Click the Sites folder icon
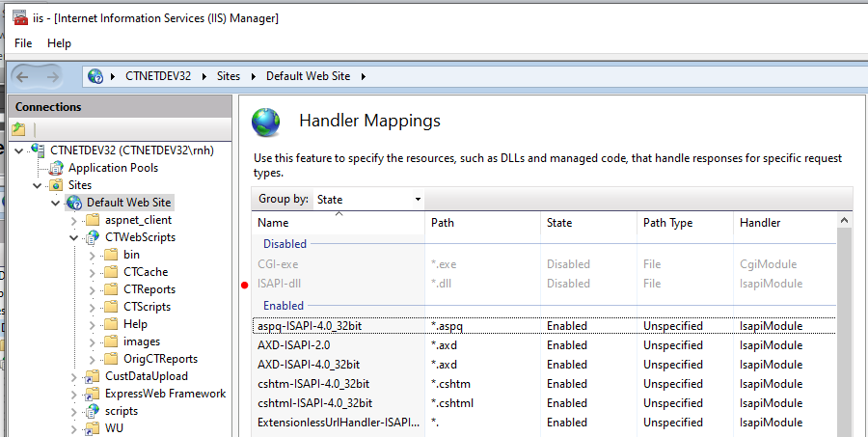Viewport: 868px width, 437px height. 56,185
